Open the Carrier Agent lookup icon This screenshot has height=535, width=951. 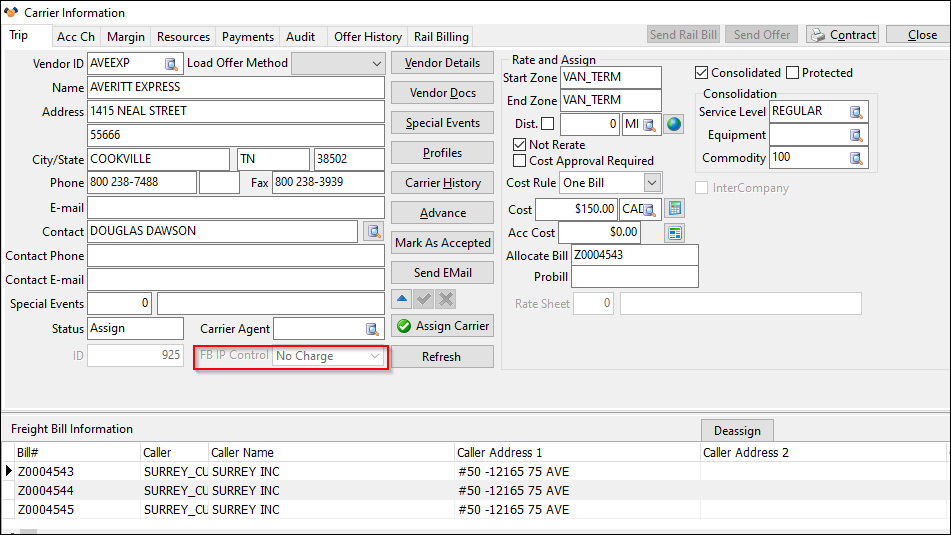[372, 329]
